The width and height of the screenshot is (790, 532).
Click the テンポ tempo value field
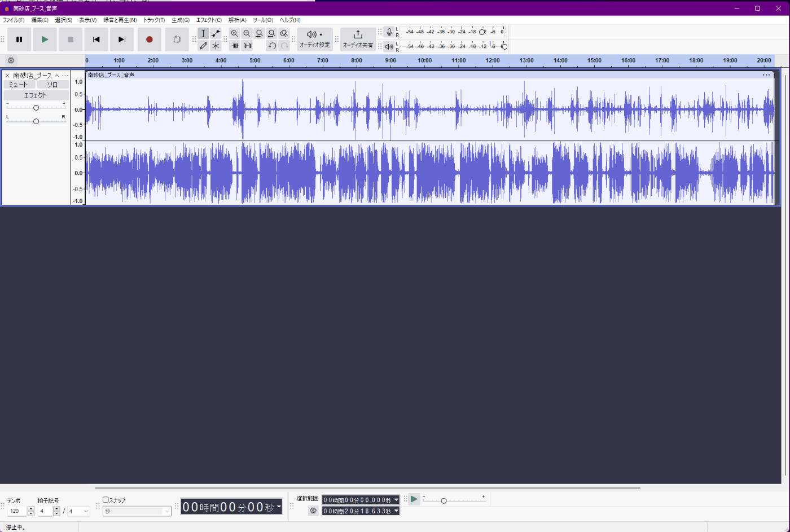pyautogui.click(x=17, y=511)
